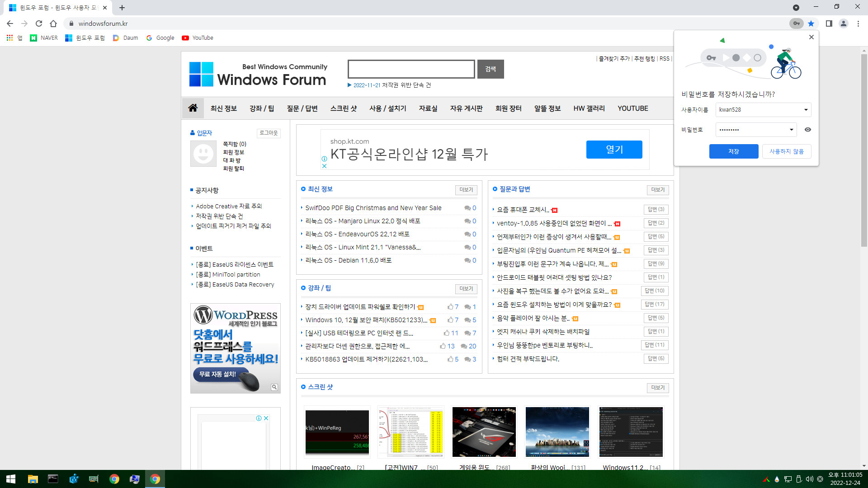
Task: Click the browser address bar
Action: click(x=425, y=23)
